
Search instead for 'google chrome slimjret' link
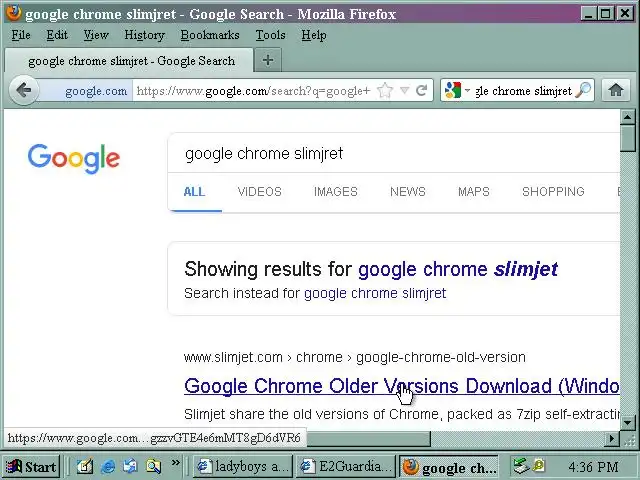375,293
